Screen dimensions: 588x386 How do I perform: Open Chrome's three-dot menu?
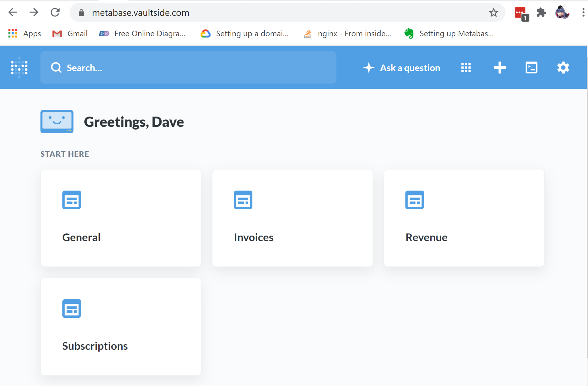pos(583,13)
